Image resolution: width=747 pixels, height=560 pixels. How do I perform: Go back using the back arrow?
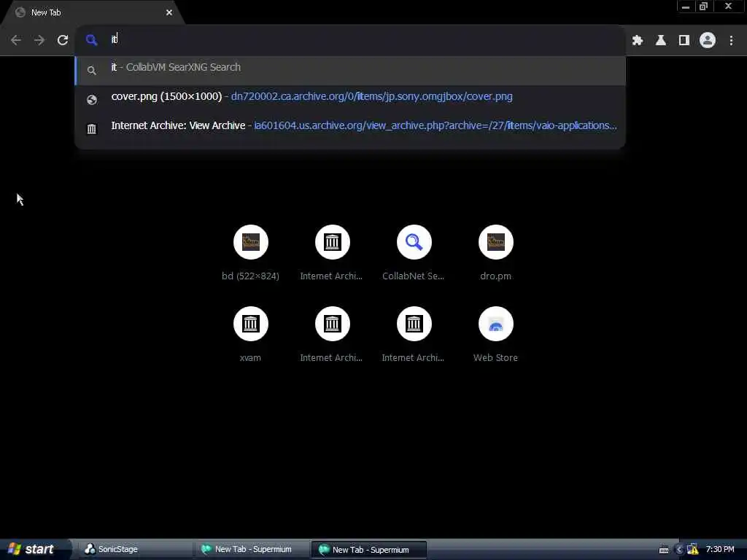tap(16, 40)
